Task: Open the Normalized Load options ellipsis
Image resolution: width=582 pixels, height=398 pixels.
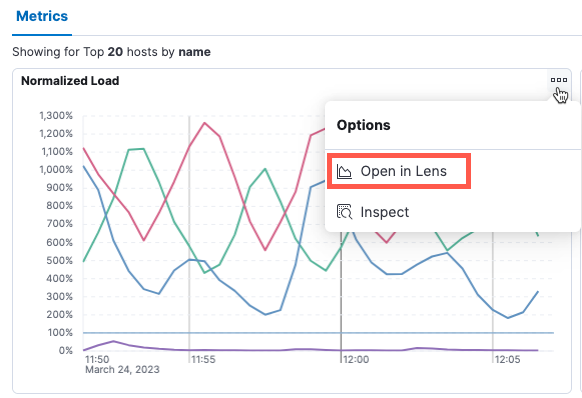Action: pos(559,80)
